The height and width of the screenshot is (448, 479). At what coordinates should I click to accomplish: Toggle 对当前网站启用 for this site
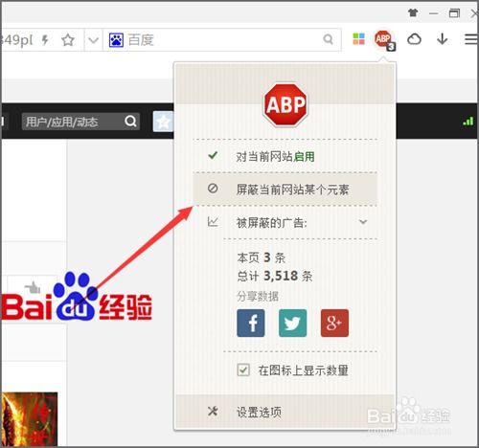(x=285, y=156)
